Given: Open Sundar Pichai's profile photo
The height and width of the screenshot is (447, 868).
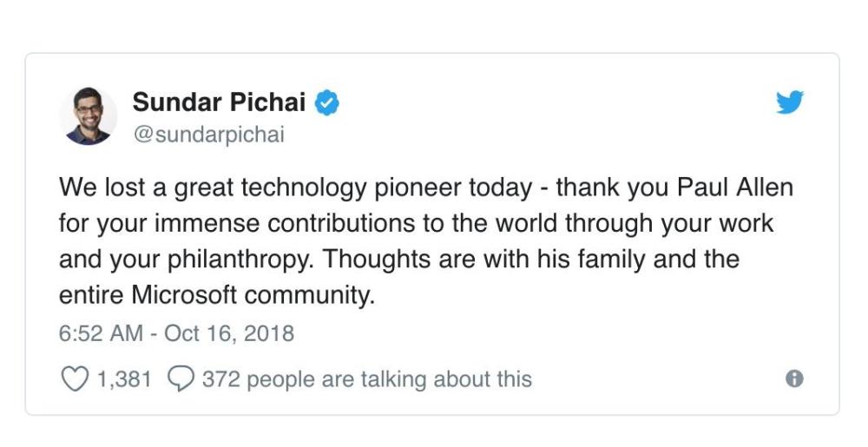Looking at the screenshot, I should pyautogui.click(x=88, y=116).
